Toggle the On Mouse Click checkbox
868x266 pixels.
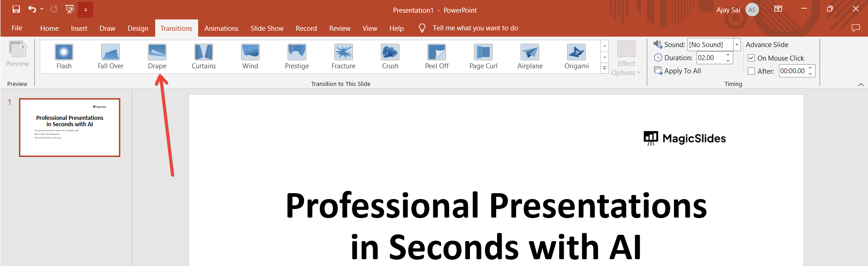tap(751, 58)
